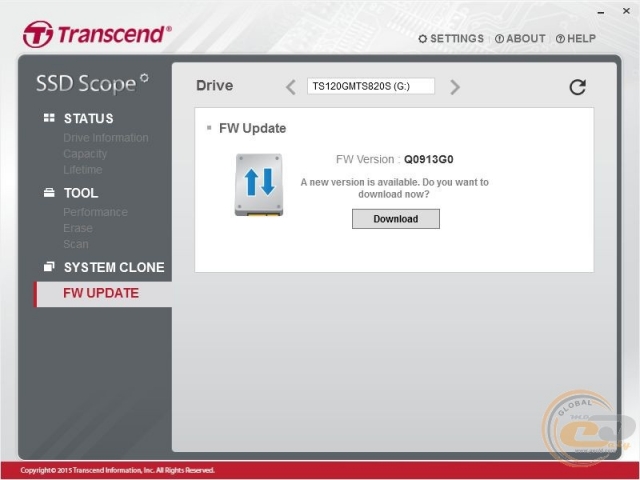Minimize the SSD Scope window
The width and height of the screenshot is (640, 480).
coord(600,12)
